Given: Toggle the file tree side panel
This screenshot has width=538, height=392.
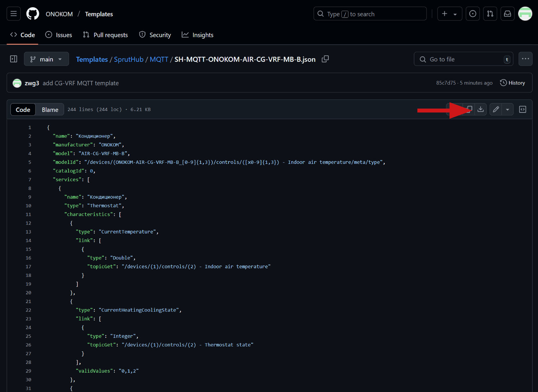Looking at the screenshot, I should [14, 59].
